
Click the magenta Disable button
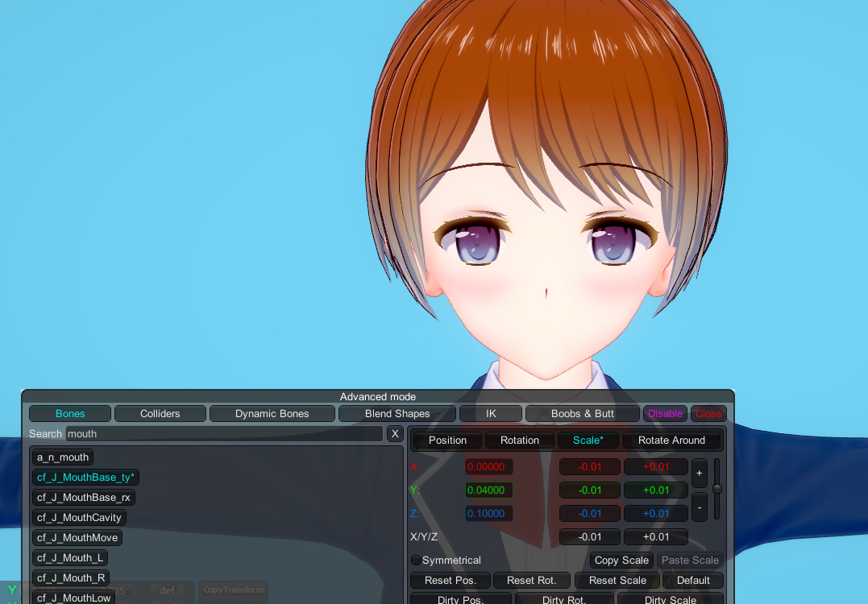click(665, 414)
